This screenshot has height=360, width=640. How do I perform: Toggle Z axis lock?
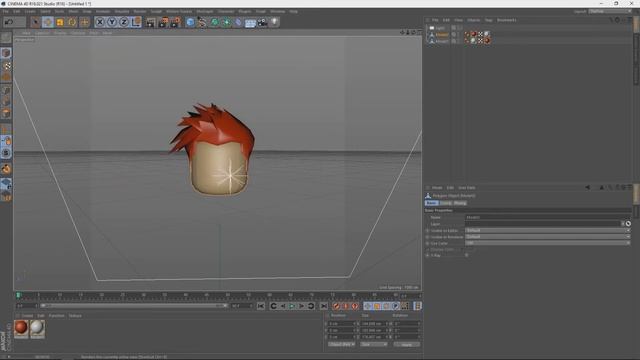pos(124,22)
